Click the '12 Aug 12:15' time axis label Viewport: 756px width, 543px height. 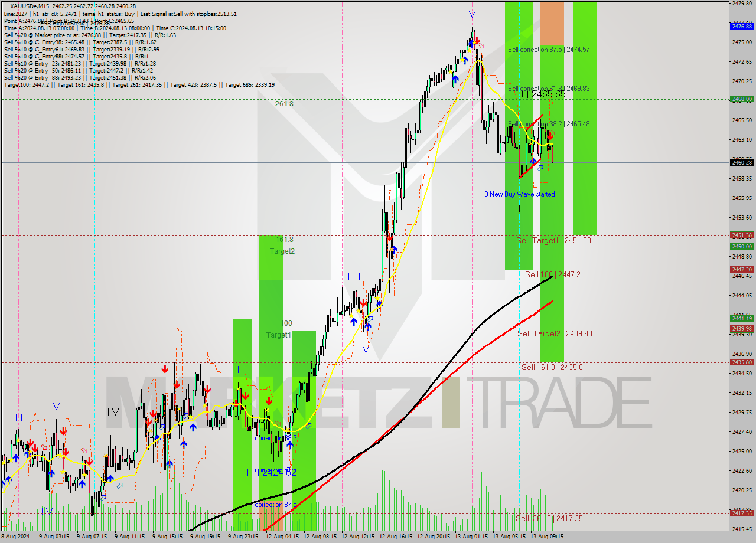pyautogui.click(x=357, y=537)
